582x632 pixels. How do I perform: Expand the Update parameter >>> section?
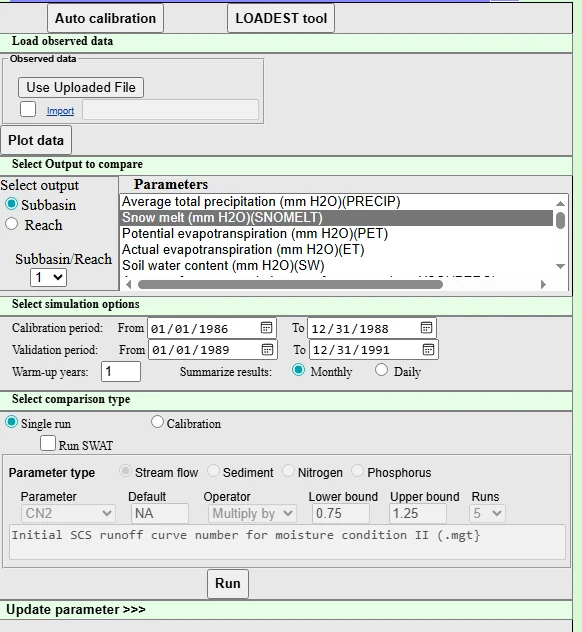76,609
